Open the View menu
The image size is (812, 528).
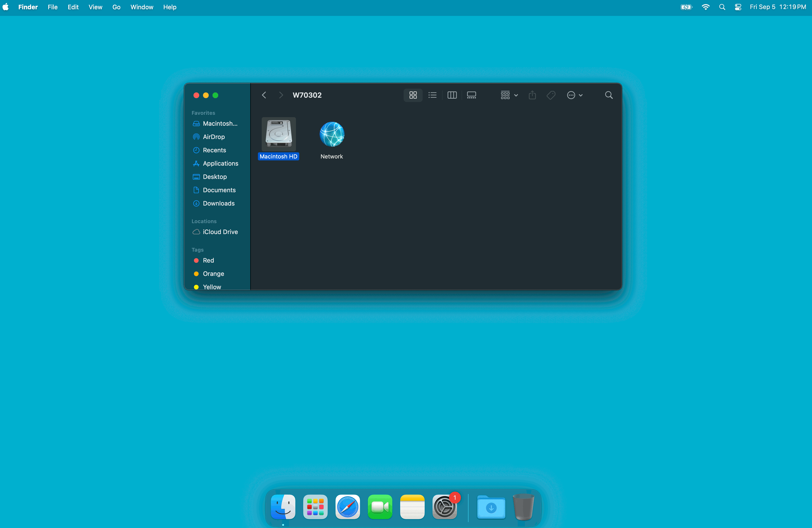pos(95,7)
